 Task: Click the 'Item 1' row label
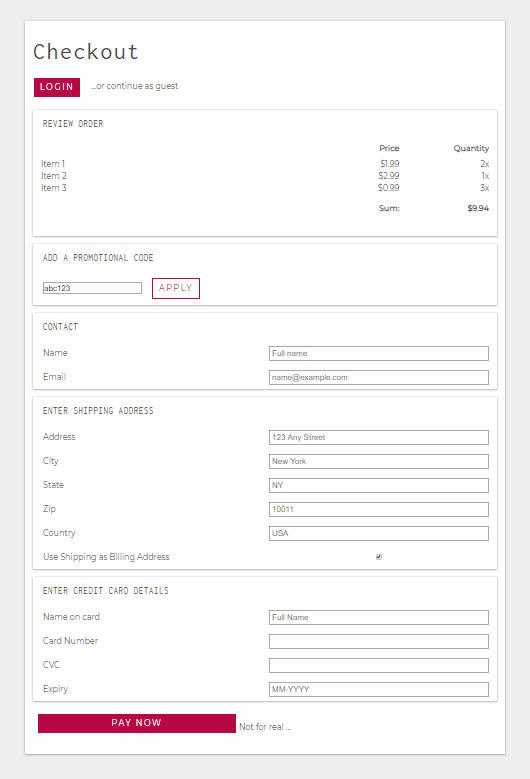point(53,163)
